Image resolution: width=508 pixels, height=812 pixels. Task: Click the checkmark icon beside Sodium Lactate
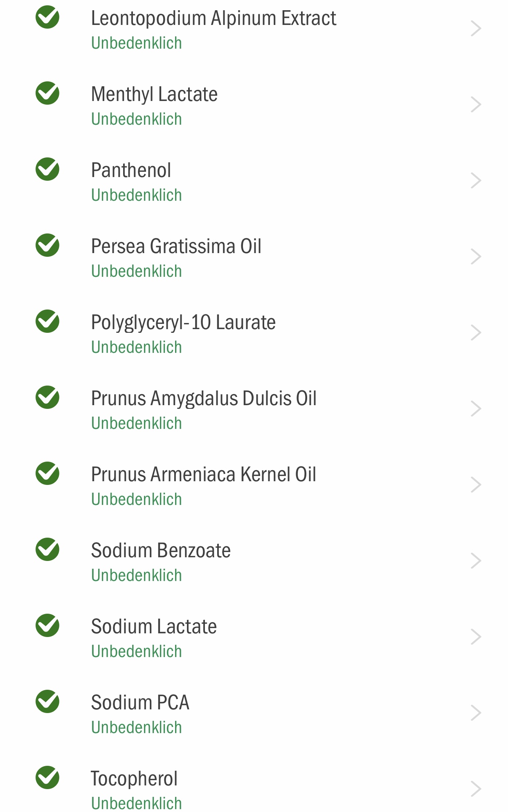pos(47,626)
